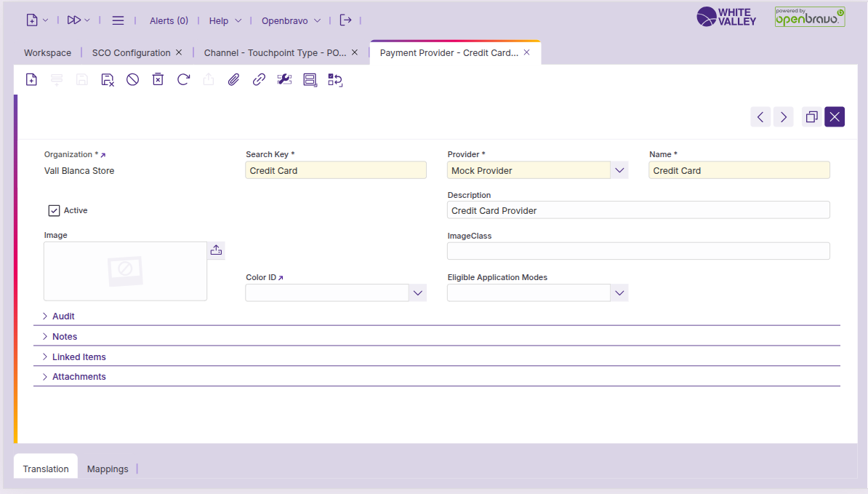
Task: Open the Eligible Application Modes dropdown
Action: [619, 292]
